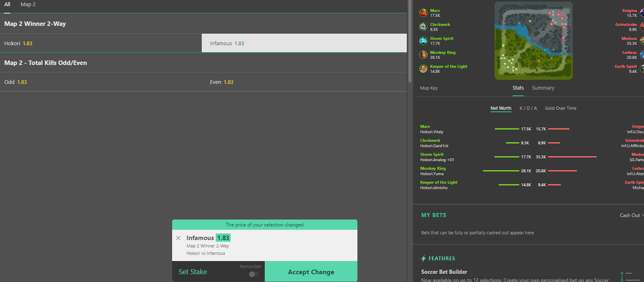Select the Gold Over Time view
Screen dimensions: 644x282
click(x=561, y=109)
